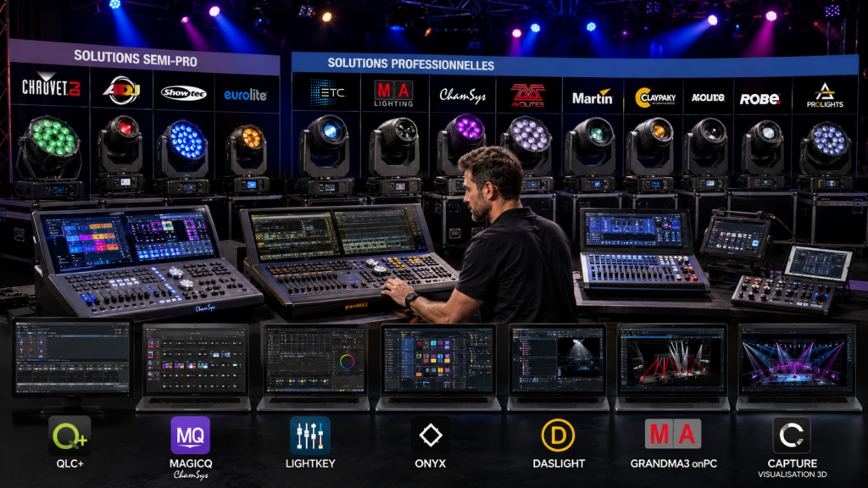Open the laptop screen above Onyx
The image size is (868, 488).
point(438,359)
